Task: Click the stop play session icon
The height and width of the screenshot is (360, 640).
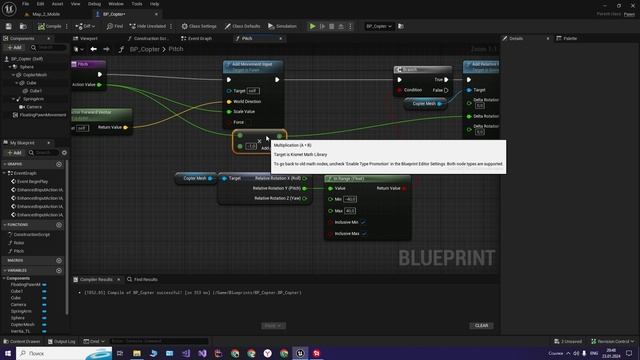Action: point(331,26)
